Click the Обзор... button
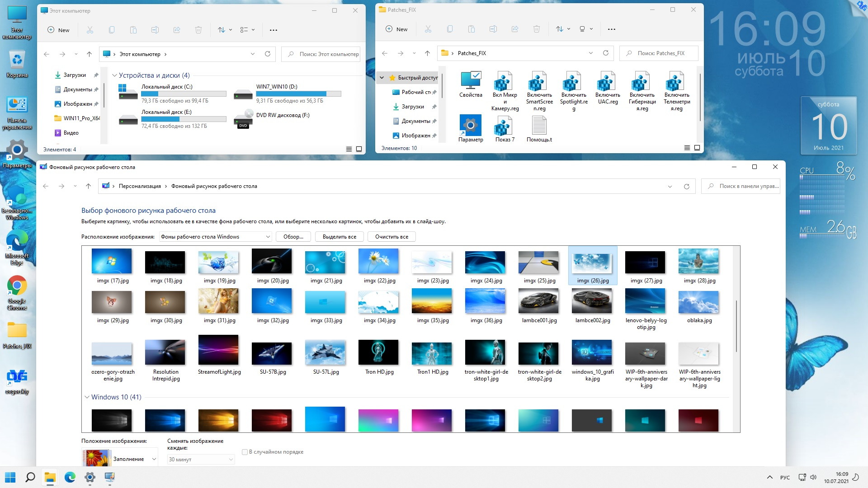 click(293, 237)
